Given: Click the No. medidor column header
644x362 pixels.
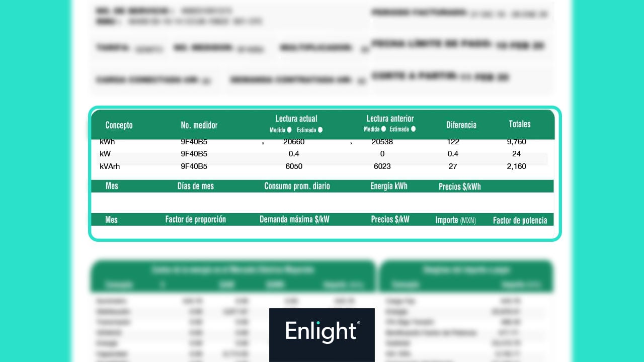Looking at the screenshot, I should point(199,125).
